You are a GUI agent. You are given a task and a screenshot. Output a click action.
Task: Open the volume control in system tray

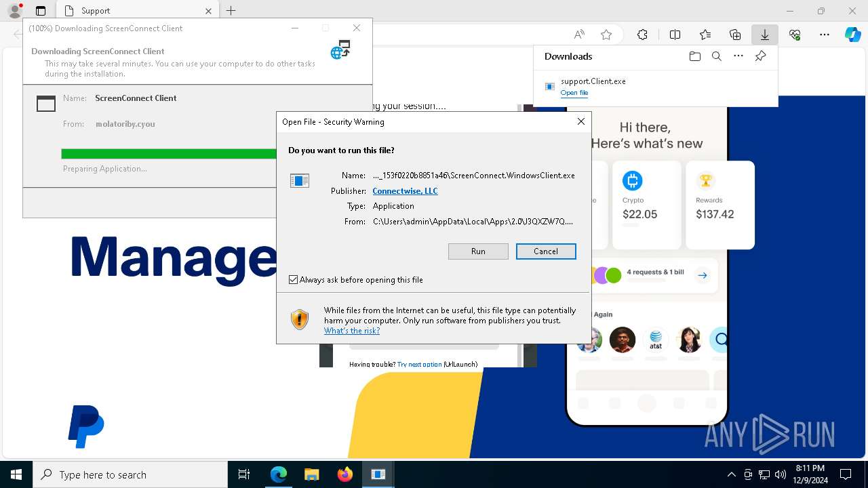point(781,474)
